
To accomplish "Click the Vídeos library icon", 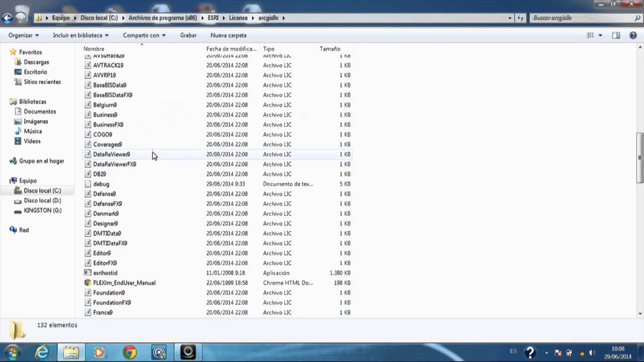I will [18, 141].
